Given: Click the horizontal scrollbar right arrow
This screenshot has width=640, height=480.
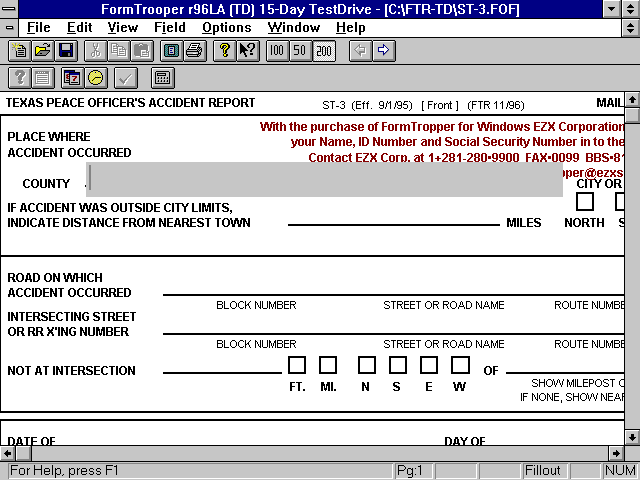Looking at the screenshot, I should [x=617, y=453].
